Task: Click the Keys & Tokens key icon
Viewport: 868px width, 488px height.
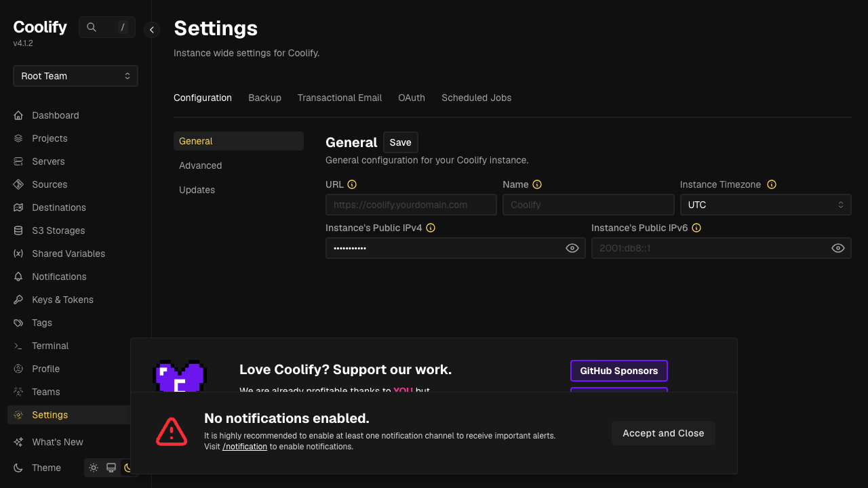Action: click(18, 300)
